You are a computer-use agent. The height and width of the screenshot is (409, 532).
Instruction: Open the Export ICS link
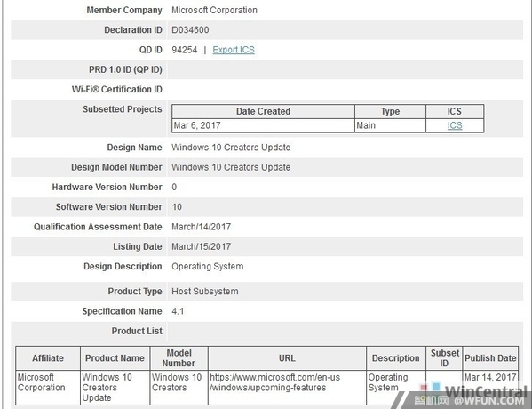click(x=234, y=50)
